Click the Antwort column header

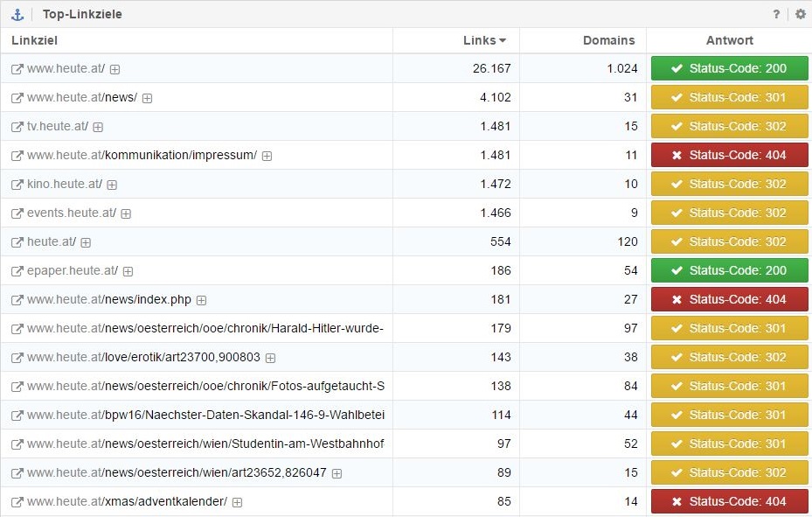729,40
